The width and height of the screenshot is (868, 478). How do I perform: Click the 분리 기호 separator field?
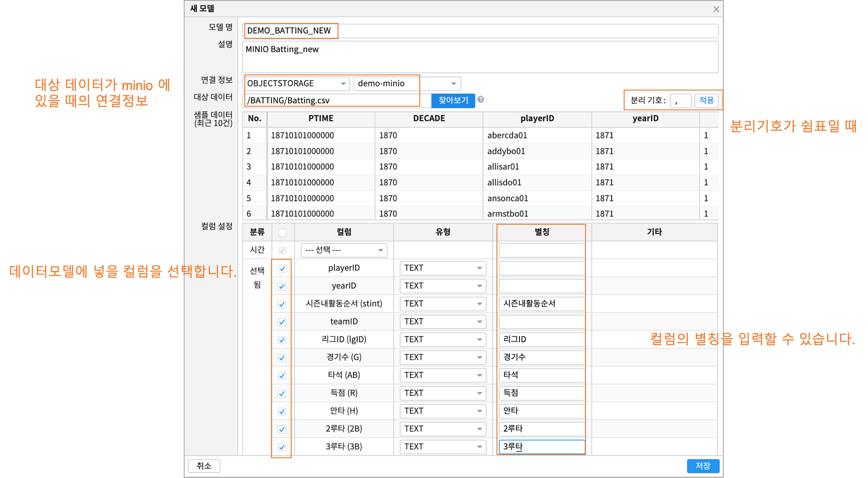(x=681, y=100)
